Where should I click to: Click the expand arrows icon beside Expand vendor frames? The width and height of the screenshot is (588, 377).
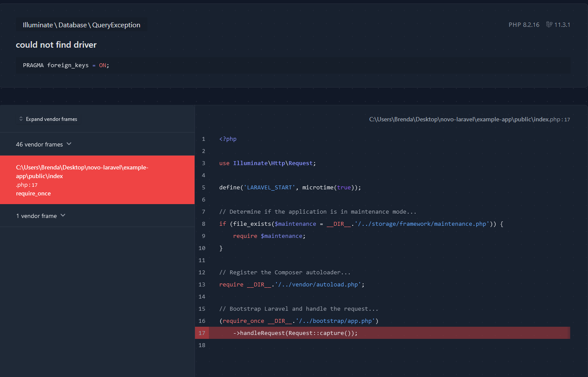21,119
